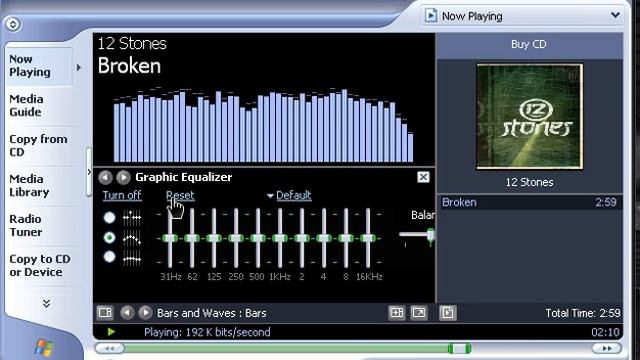Go to previous enhancement panel from Graphic Equalizer
Screen dimensions: 640x360
pos(105,177)
